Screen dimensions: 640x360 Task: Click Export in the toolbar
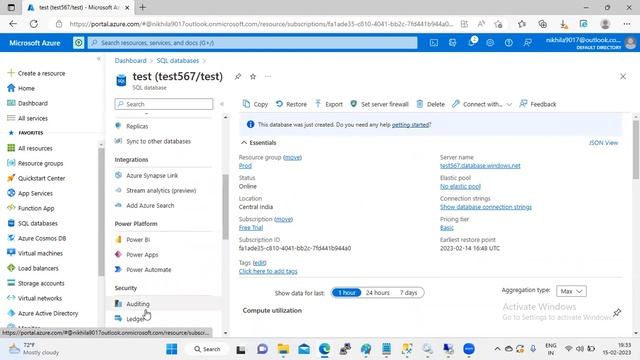[329, 104]
